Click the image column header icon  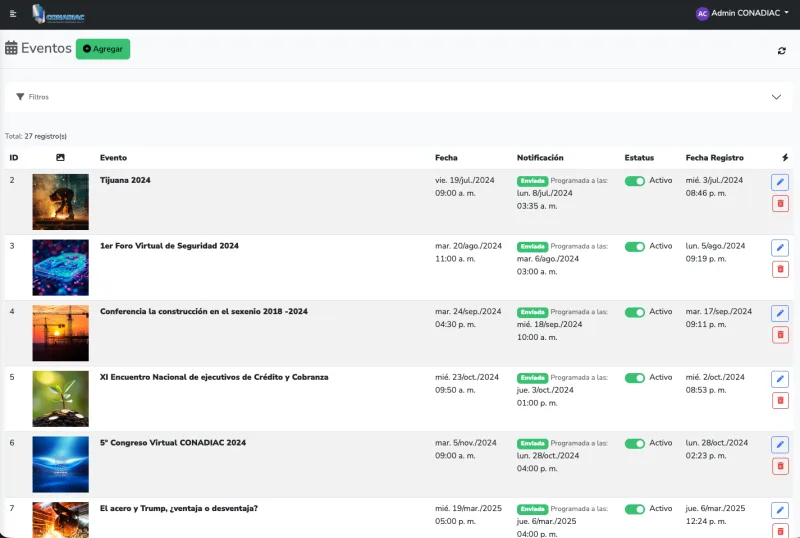coord(60,158)
